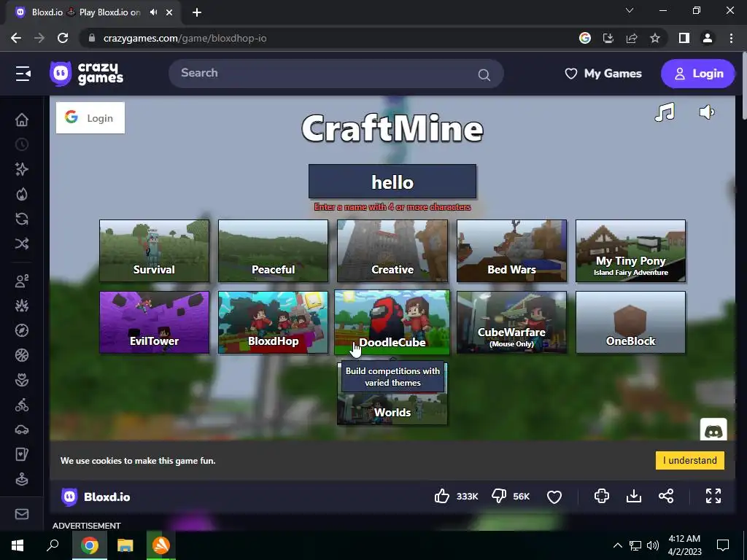Open the Bike category icon
The height and width of the screenshot is (560, 747).
[22, 405]
